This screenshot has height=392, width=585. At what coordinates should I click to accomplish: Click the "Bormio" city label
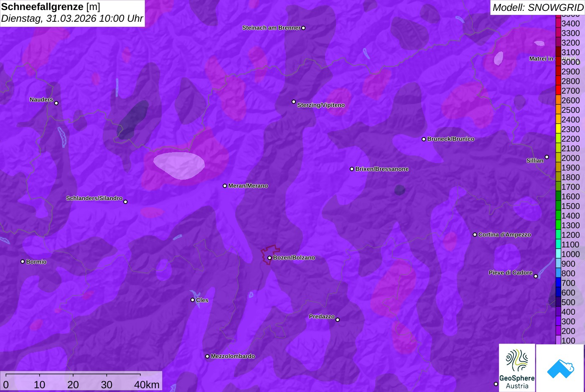(x=36, y=262)
